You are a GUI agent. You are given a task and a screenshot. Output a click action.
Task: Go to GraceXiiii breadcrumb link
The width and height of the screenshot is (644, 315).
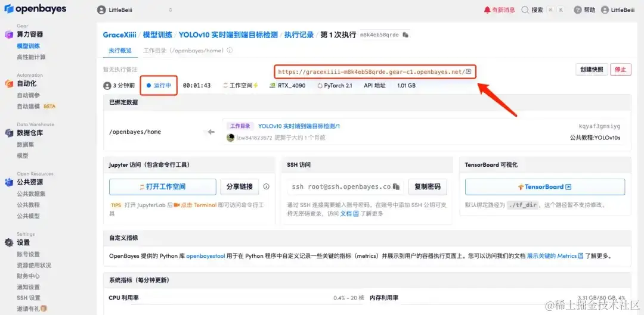(x=119, y=35)
